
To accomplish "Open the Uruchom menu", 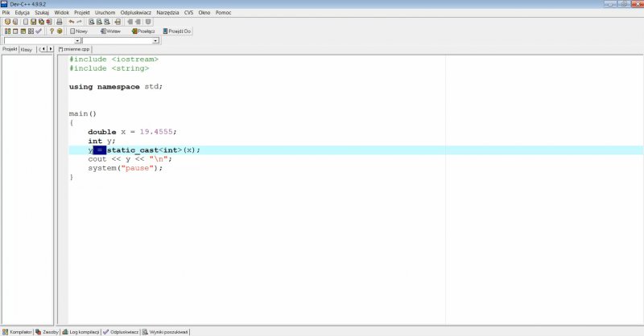I will pos(105,13).
